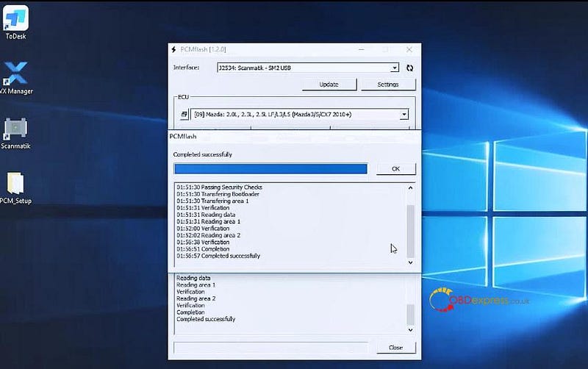Click 'Completed successfully' status label above progress bar
Screen dimensions: 588x369
tap(203, 154)
